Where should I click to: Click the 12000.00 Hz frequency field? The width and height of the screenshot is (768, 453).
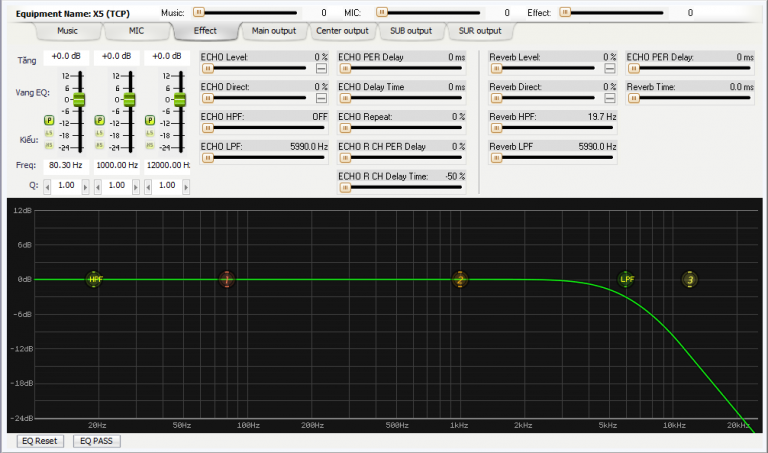pyautogui.click(x=168, y=165)
